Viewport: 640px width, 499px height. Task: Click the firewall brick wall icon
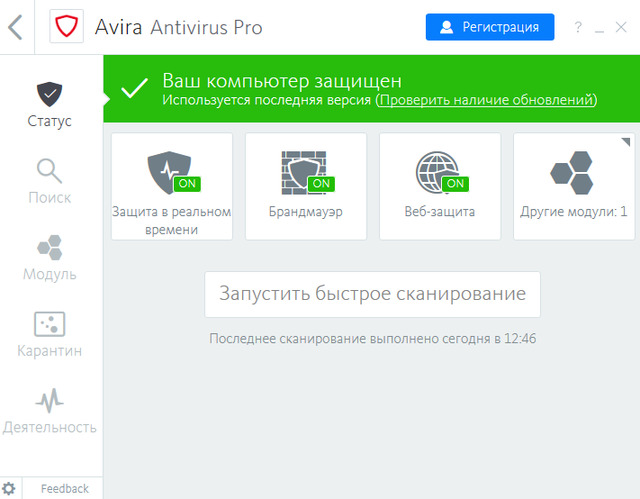click(304, 173)
